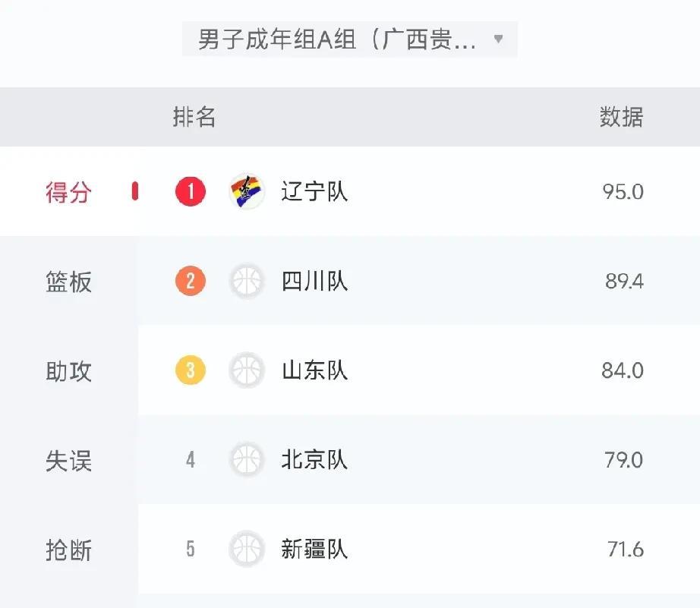Open the 辽宁队 team name link
Image resolution: width=700 pixels, height=608 pixels.
pyautogui.click(x=314, y=192)
